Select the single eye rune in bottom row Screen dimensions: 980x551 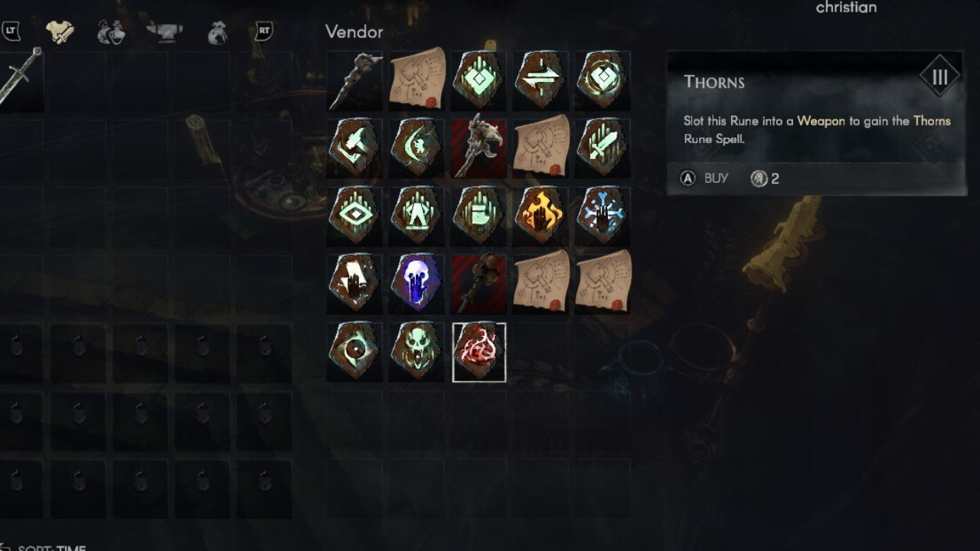point(355,351)
